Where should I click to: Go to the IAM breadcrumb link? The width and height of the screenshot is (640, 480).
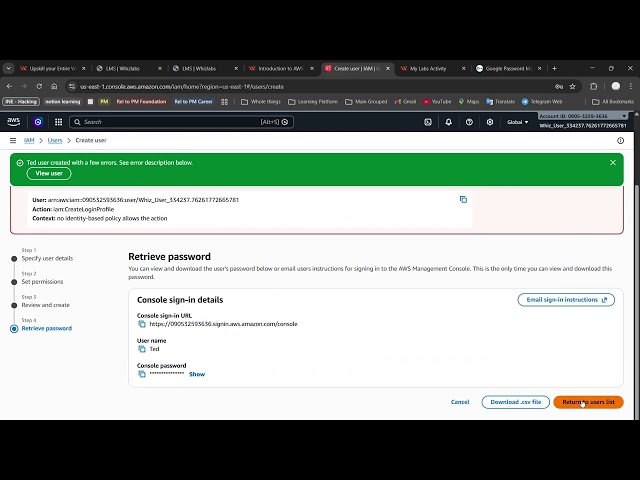(29, 140)
